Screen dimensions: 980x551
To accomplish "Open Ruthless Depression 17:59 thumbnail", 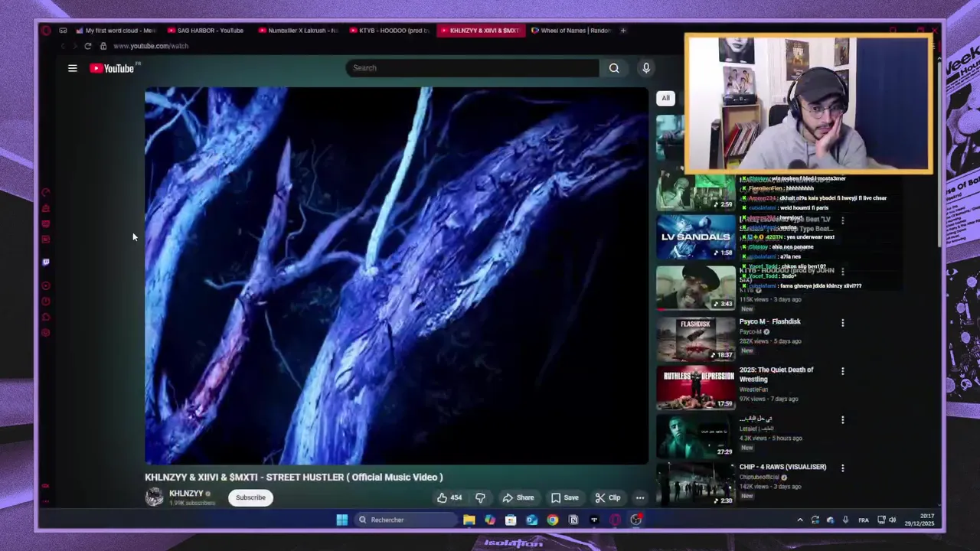I will click(695, 387).
